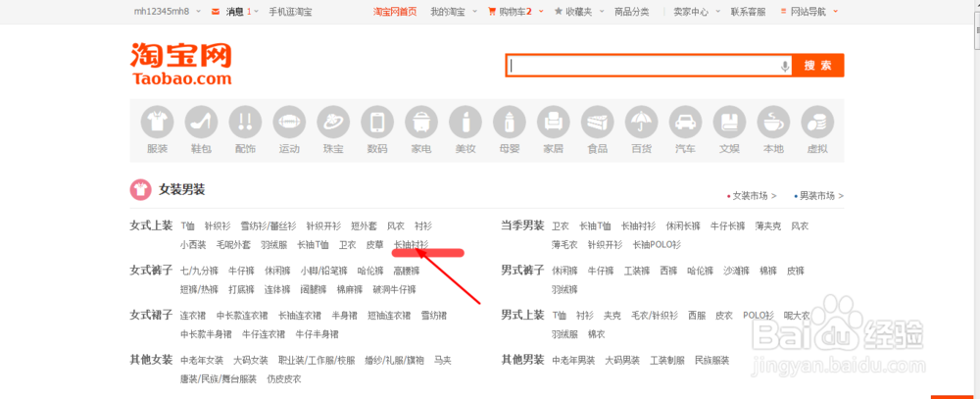The height and width of the screenshot is (399, 980).
Task: Open the 男装市场 link
Action: pos(818,196)
